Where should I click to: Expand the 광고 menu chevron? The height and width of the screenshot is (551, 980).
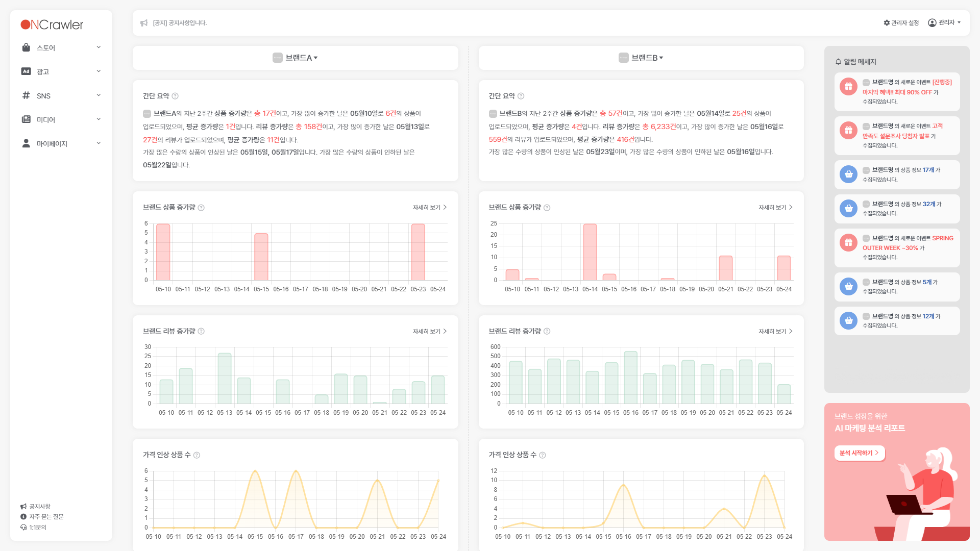pos(99,71)
